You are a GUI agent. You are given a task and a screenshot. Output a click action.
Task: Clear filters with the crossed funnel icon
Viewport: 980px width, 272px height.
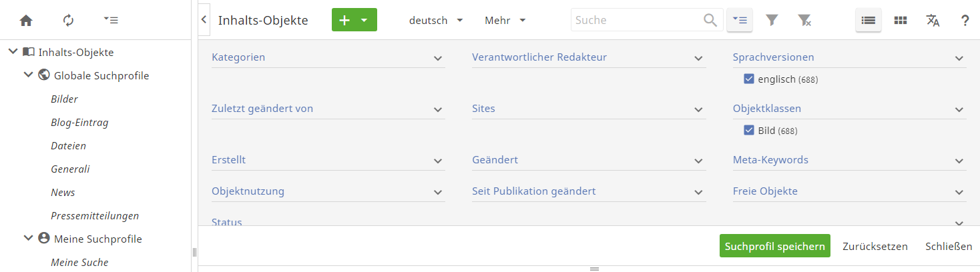pyautogui.click(x=804, y=20)
